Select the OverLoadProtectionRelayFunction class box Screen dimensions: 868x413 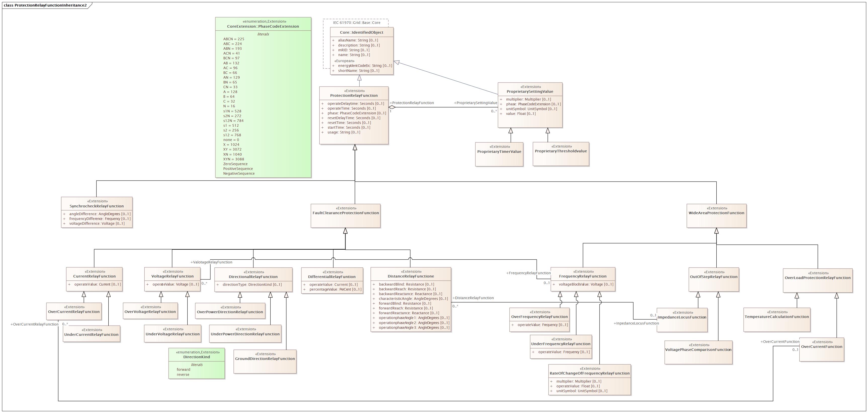pyautogui.click(x=817, y=280)
